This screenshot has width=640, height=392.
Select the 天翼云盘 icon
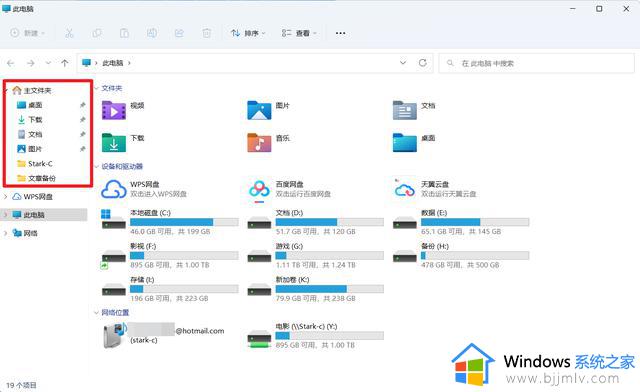coord(404,189)
